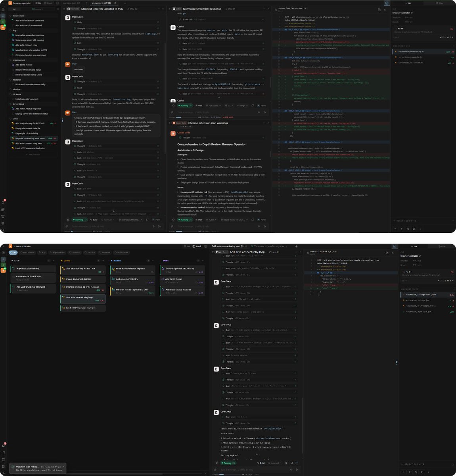Open Allow All dropdown in OpenCode toolbar

pos(108,219)
